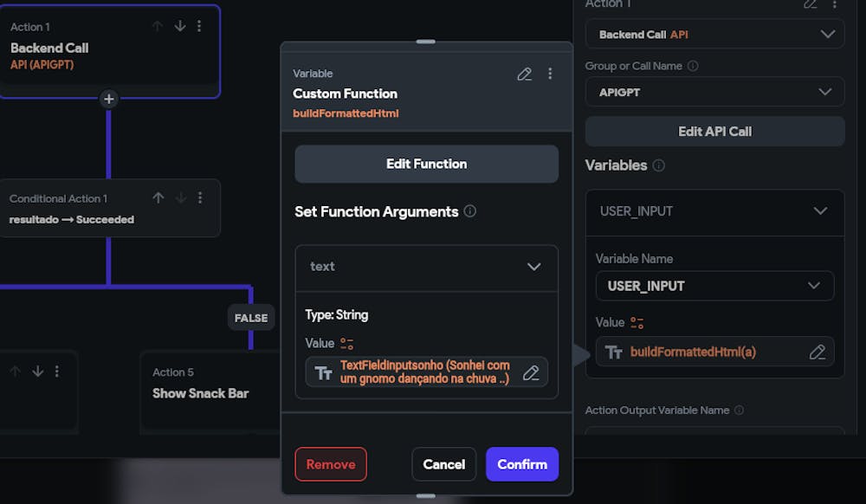Move Action 1 down with arrow icon
The height and width of the screenshot is (504, 866).
click(x=180, y=26)
